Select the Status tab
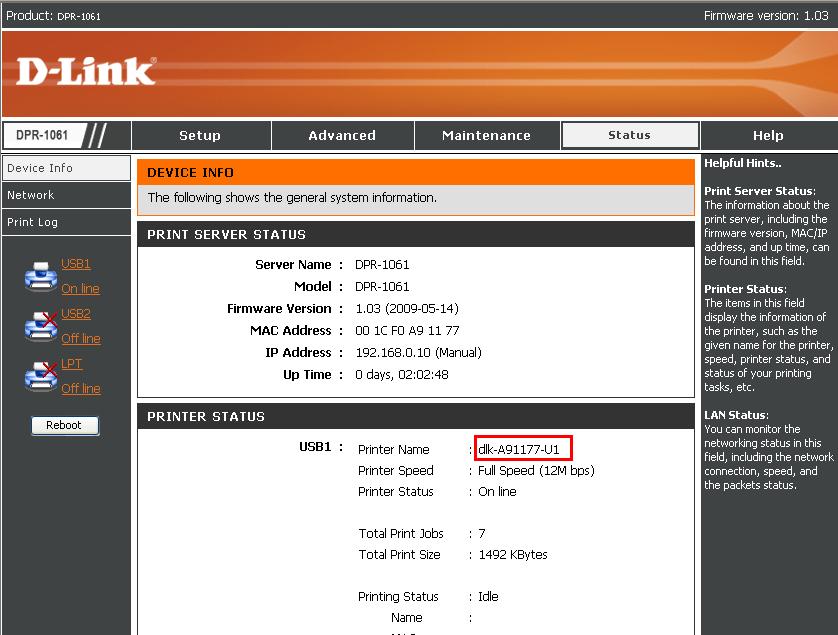Image resolution: width=838 pixels, height=635 pixels. tap(630, 135)
